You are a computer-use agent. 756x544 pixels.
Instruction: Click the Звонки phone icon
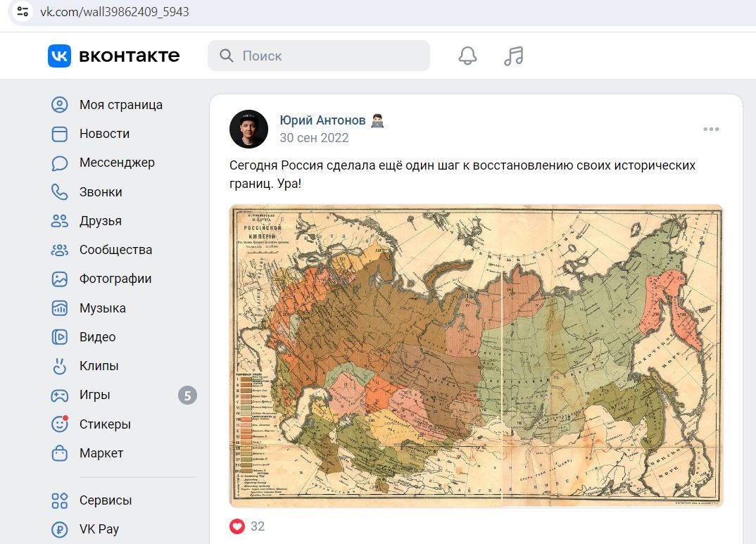coord(59,192)
